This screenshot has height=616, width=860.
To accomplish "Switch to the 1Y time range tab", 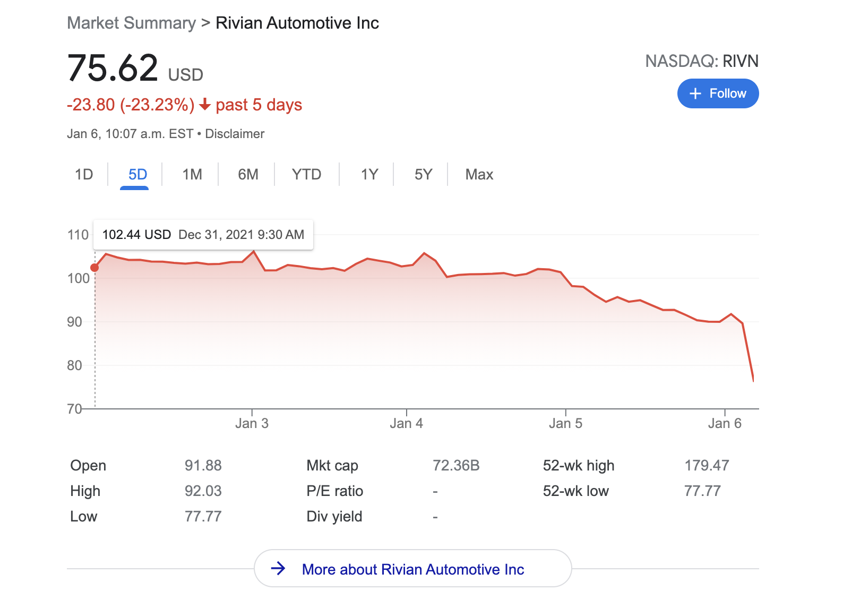I will tap(369, 174).
